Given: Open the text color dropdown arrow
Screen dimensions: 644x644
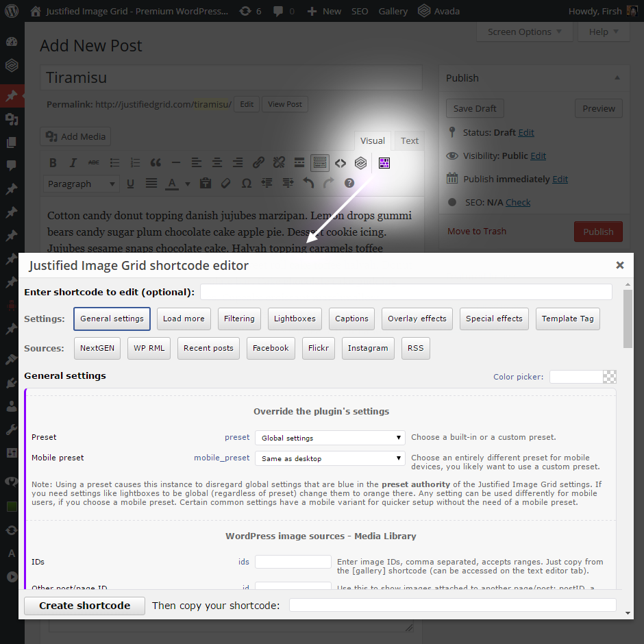Looking at the screenshot, I should [187, 184].
